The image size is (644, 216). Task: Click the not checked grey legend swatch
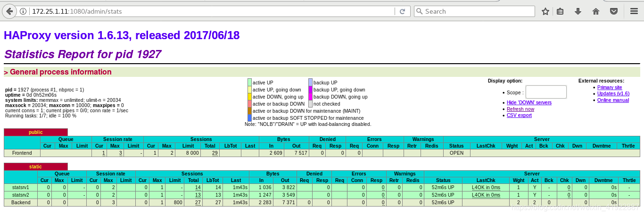(x=310, y=104)
